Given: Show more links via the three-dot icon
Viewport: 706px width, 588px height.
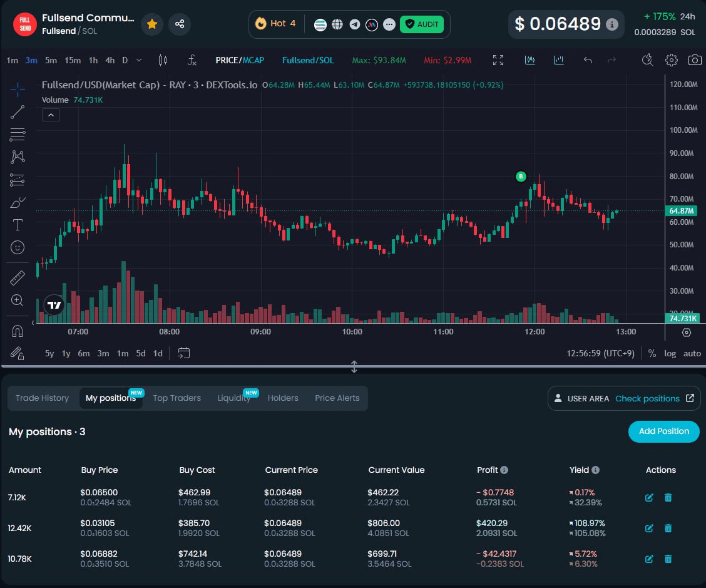Looking at the screenshot, I should (389, 24).
